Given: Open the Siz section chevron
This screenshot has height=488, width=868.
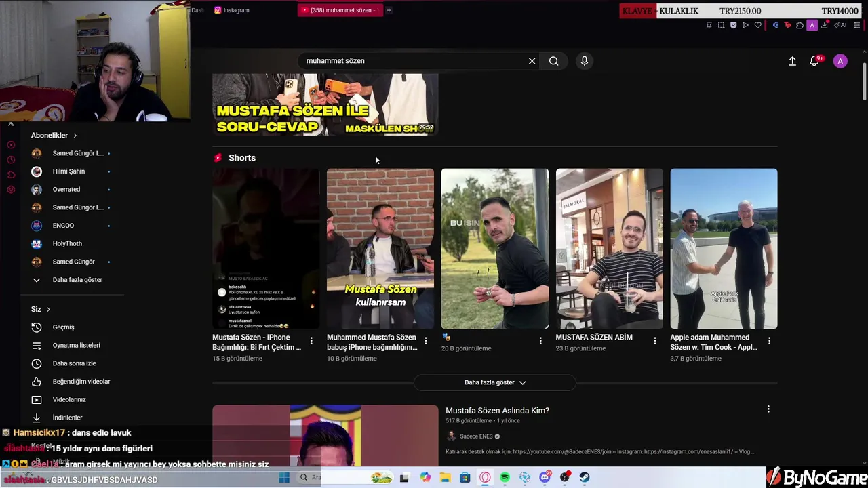Looking at the screenshot, I should click(x=48, y=310).
